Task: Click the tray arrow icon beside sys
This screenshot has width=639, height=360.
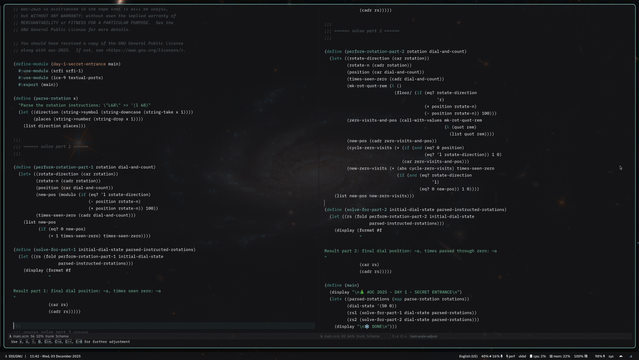Action: point(621,356)
